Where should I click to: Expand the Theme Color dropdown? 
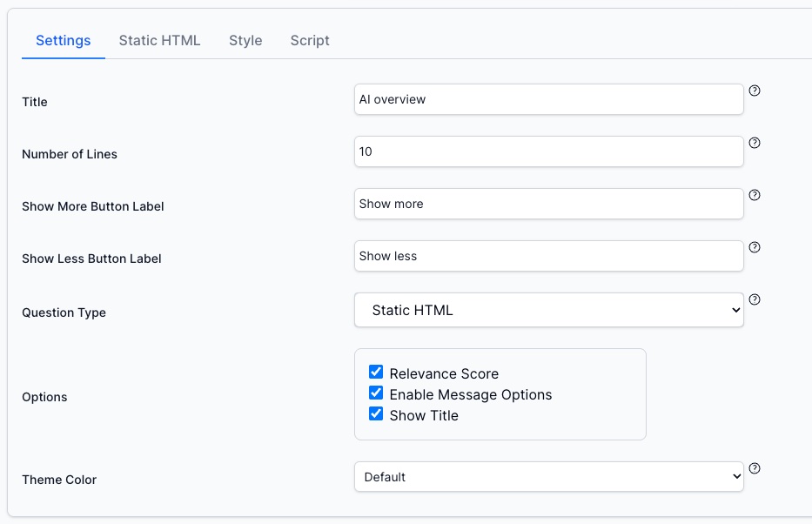tap(548, 477)
